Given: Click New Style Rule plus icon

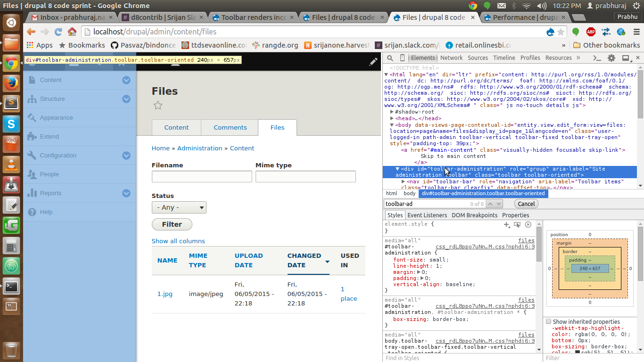Looking at the screenshot, I should [507, 225].
